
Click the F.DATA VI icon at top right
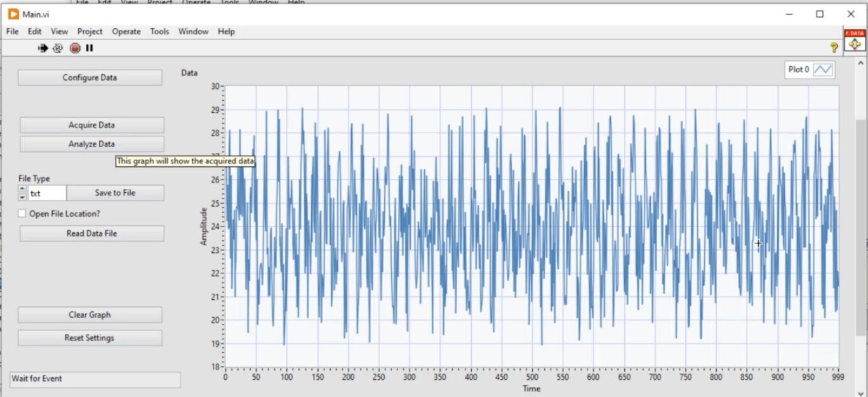pyautogui.click(x=855, y=41)
